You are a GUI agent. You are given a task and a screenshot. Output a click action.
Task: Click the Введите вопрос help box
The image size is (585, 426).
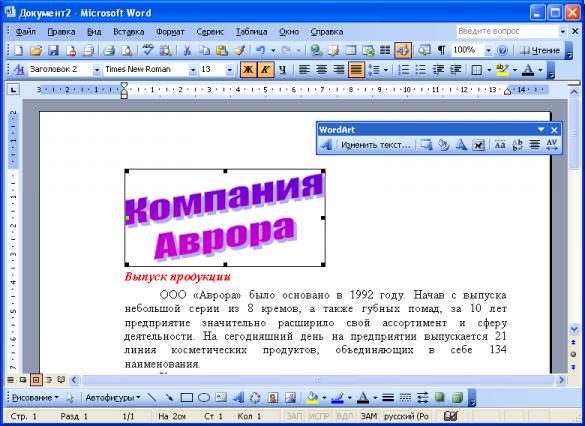click(x=507, y=31)
